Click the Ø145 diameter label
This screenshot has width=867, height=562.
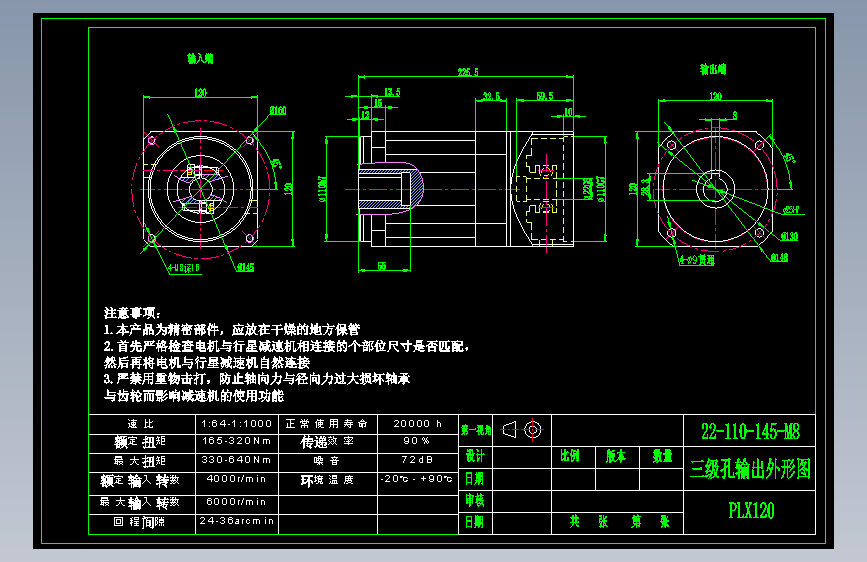point(246,268)
